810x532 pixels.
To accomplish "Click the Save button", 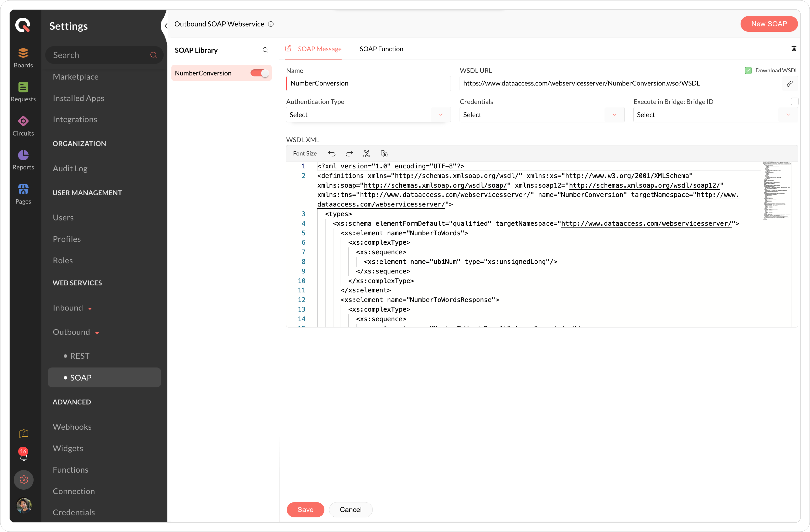I will pos(305,509).
